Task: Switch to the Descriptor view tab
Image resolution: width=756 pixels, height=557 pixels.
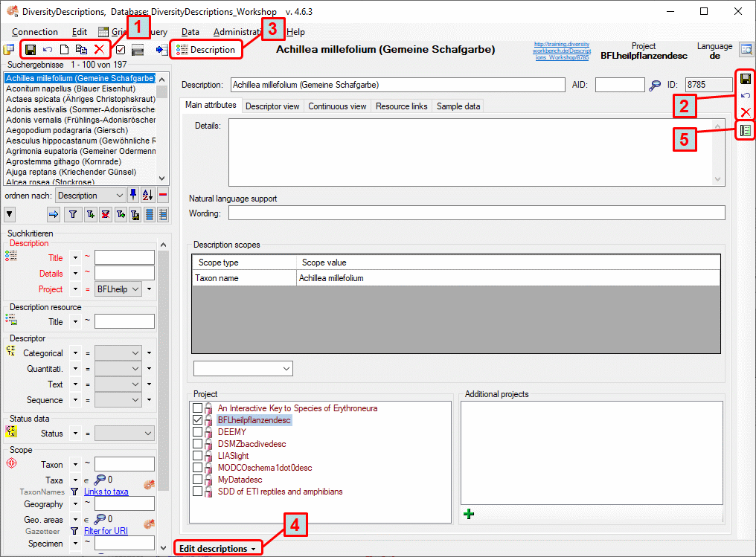Action: [272, 106]
